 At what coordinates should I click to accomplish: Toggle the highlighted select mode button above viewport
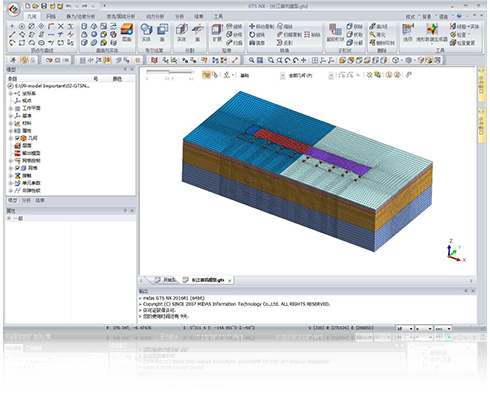(206, 75)
